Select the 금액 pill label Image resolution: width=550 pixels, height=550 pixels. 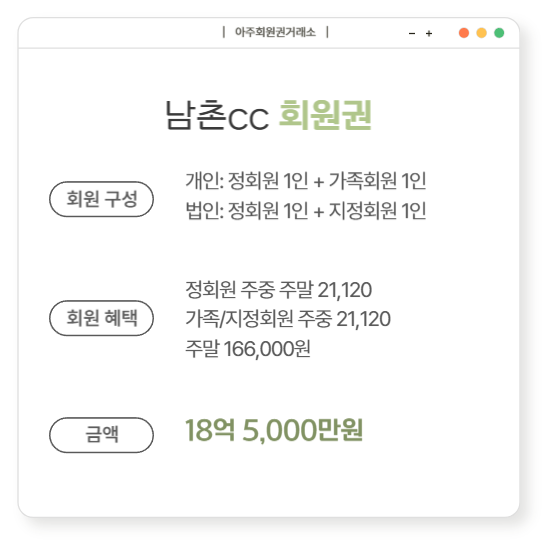click(x=101, y=435)
